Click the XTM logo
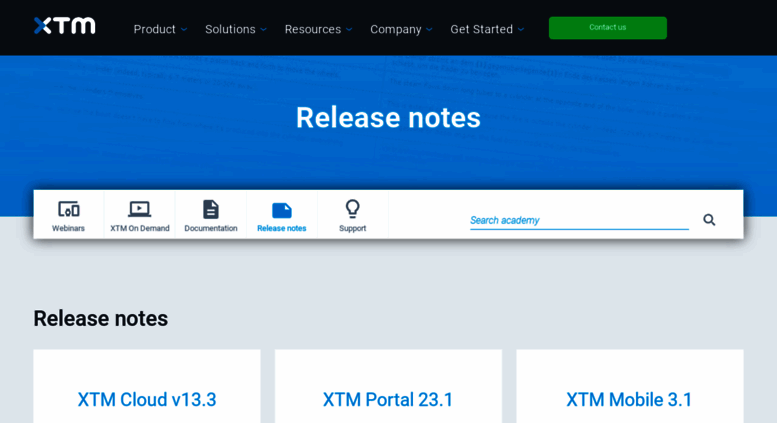The width and height of the screenshot is (777, 423). pos(64,26)
